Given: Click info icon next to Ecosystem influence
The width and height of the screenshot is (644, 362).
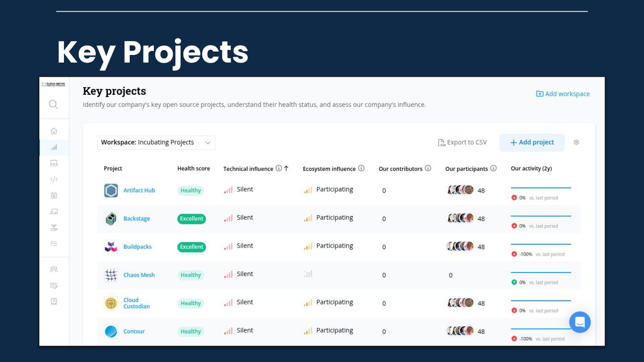Looking at the screenshot, I should pos(361,168).
